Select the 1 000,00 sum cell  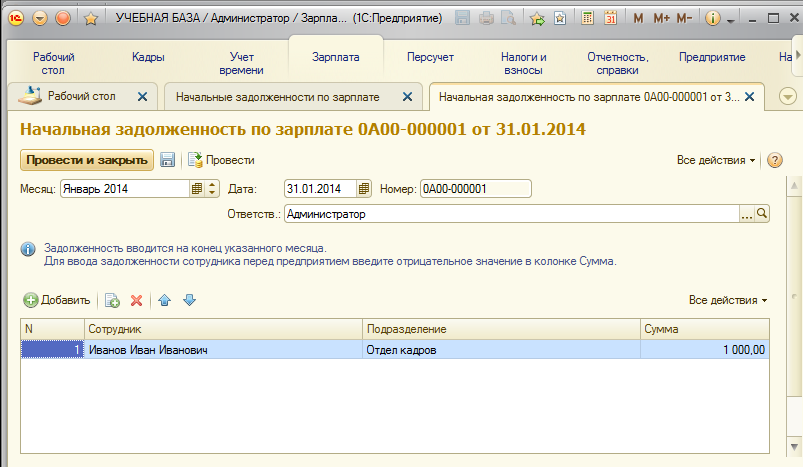coord(705,350)
